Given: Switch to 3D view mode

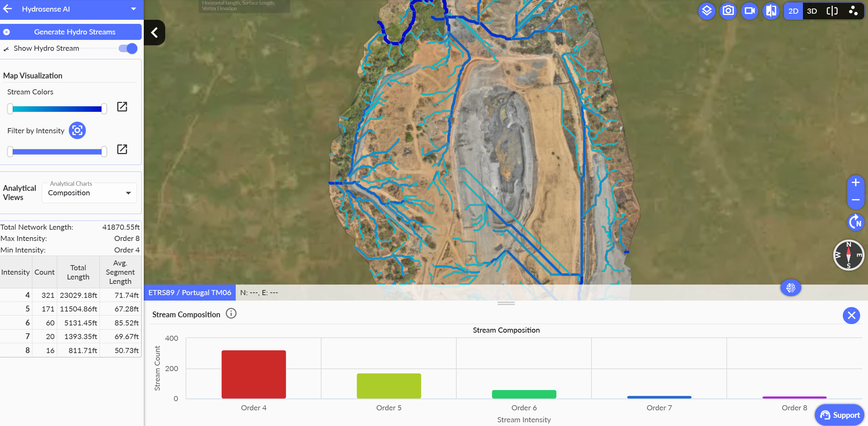Looking at the screenshot, I should 812,11.
